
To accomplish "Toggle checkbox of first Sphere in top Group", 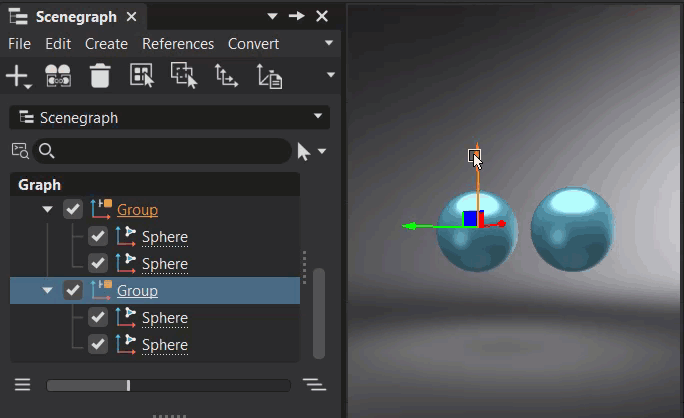I will 98,236.
